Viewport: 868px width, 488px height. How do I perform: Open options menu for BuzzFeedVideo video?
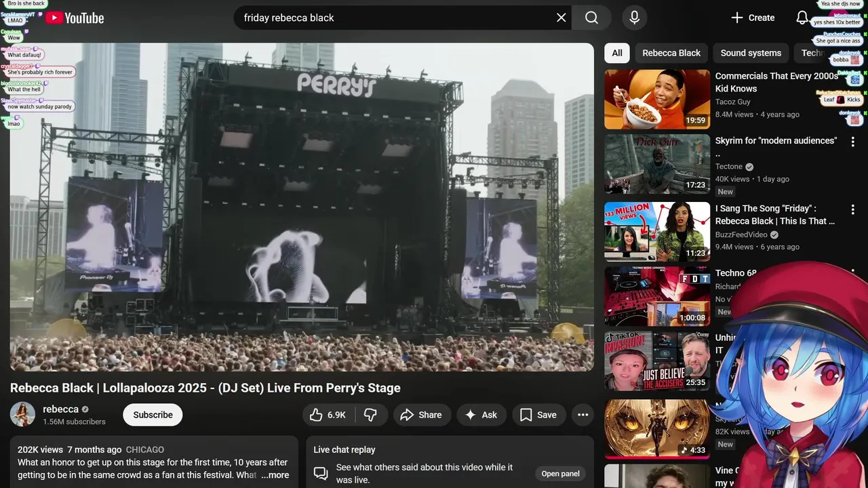pos(853,210)
